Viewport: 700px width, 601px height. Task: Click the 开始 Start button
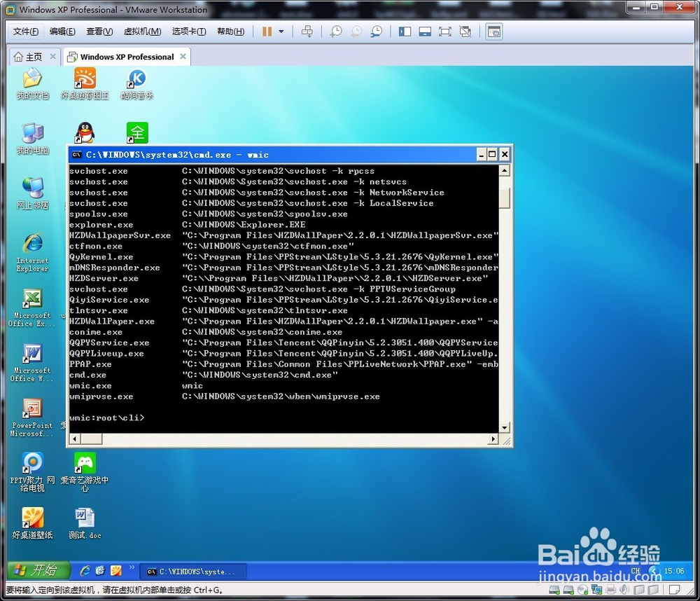click(38, 570)
